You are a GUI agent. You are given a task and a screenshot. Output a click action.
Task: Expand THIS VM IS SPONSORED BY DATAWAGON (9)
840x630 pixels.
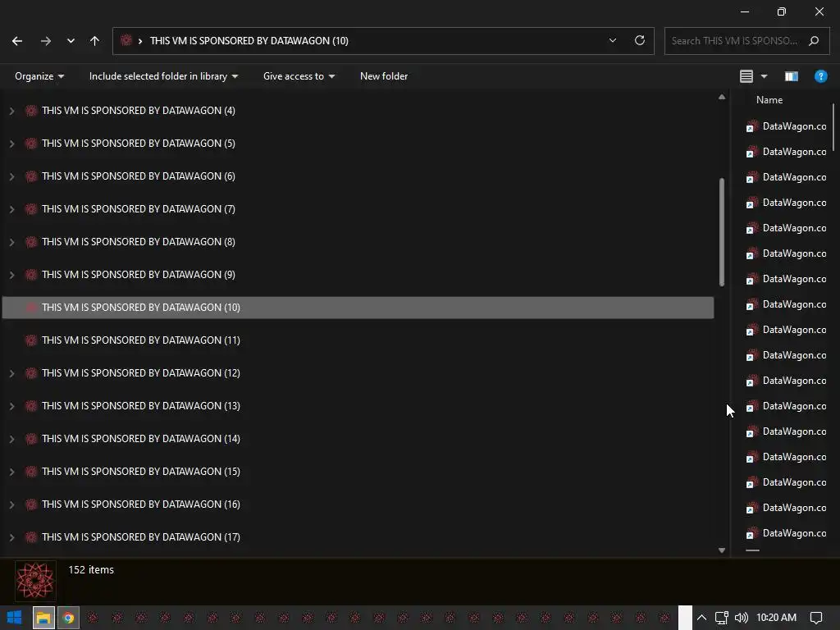point(11,275)
